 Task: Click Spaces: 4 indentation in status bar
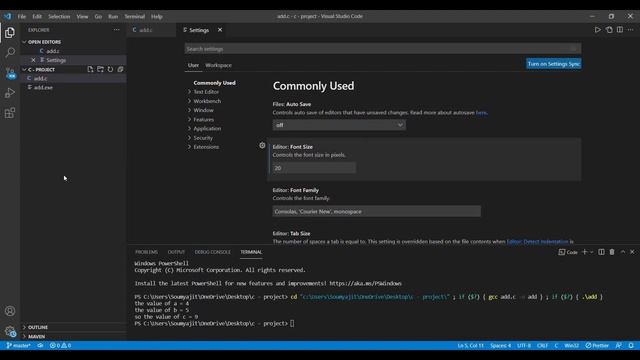click(500, 345)
